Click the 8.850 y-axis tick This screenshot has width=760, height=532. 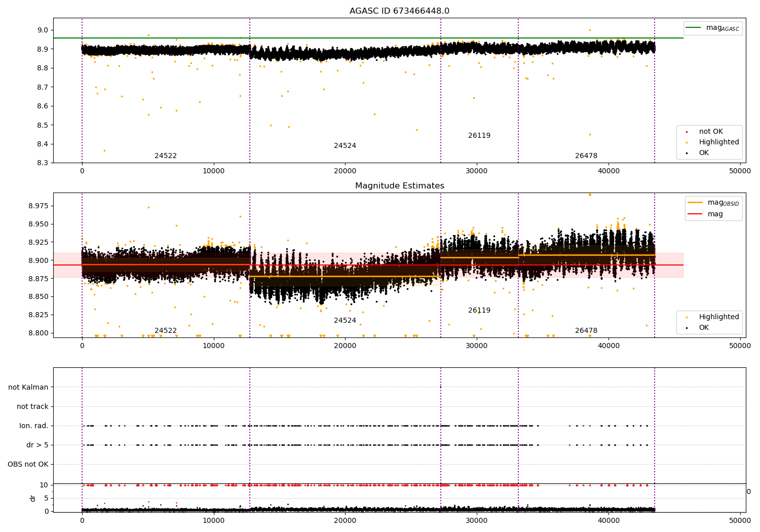tap(39, 296)
